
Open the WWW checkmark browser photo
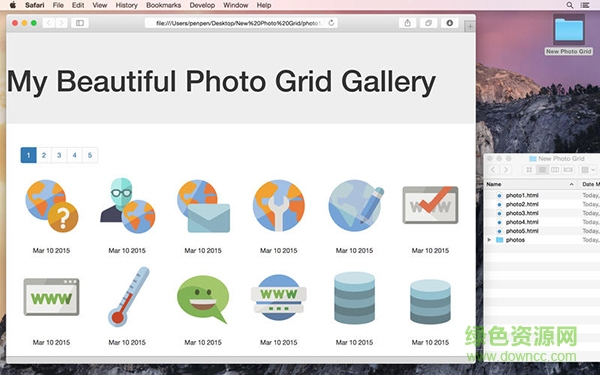pyautogui.click(x=430, y=205)
